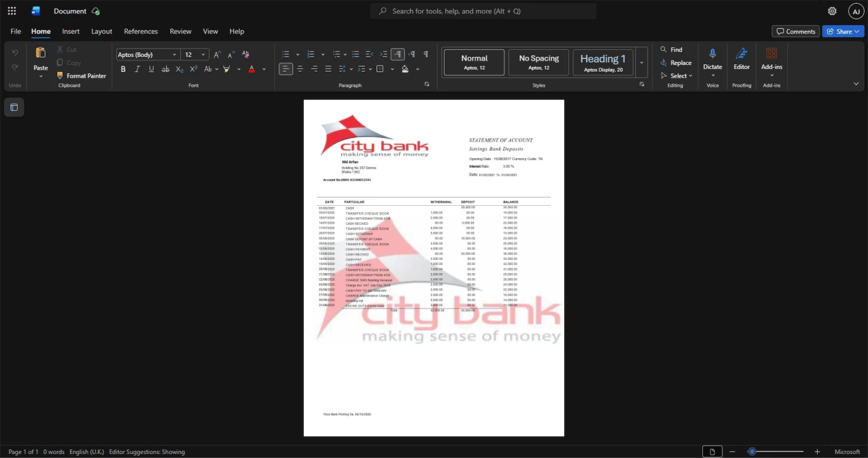Apply the text highlight colour

(226, 69)
